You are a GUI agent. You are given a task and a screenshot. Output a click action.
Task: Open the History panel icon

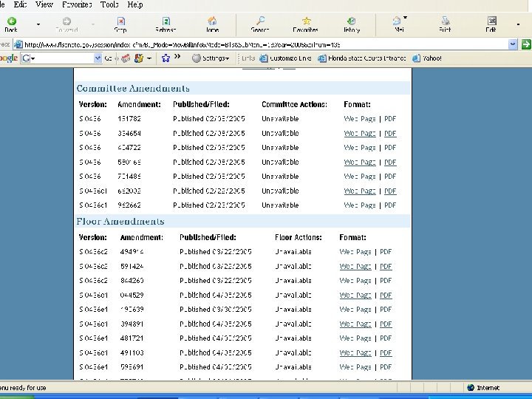pos(352,24)
